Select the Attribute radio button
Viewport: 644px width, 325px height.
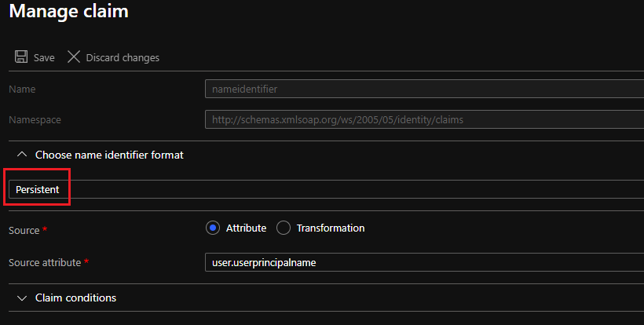[213, 228]
